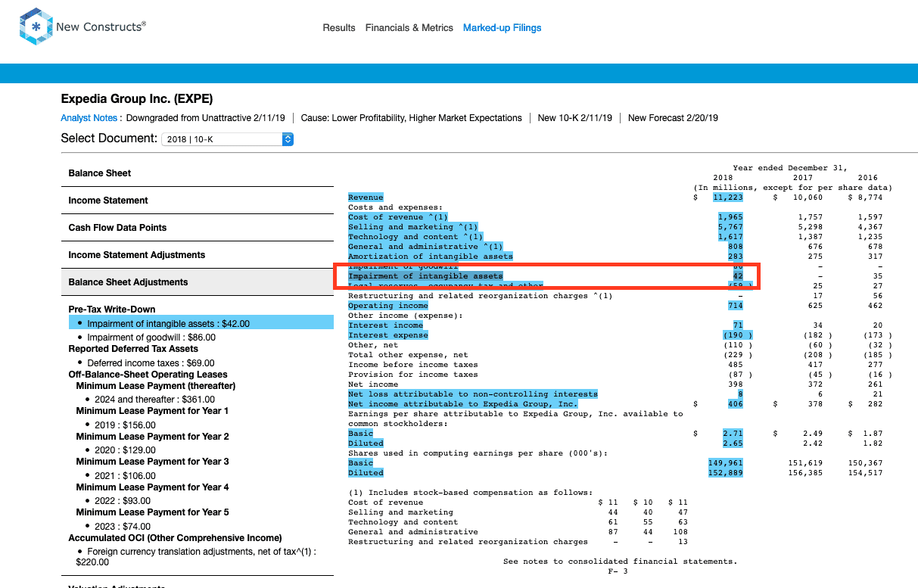918x588 pixels.
Task: Click Diluted EPS value 2.65
Action: click(x=733, y=443)
